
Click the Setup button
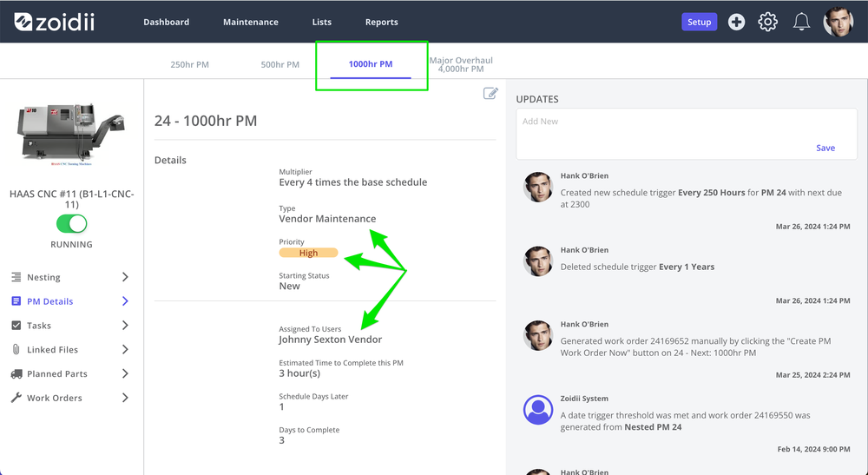699,23
